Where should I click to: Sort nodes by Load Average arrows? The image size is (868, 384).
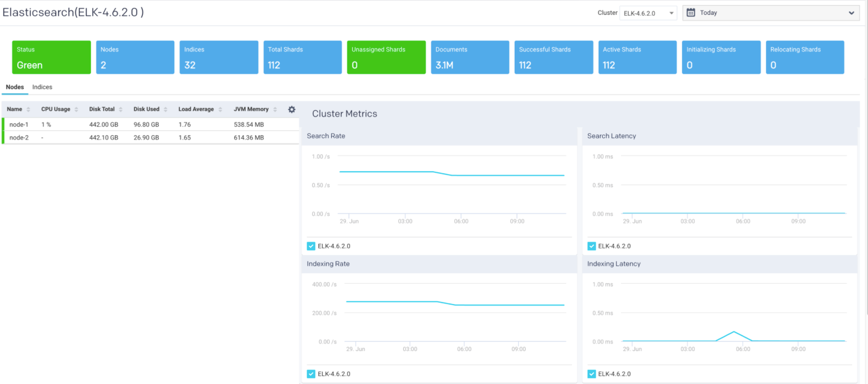click(220, 110)
